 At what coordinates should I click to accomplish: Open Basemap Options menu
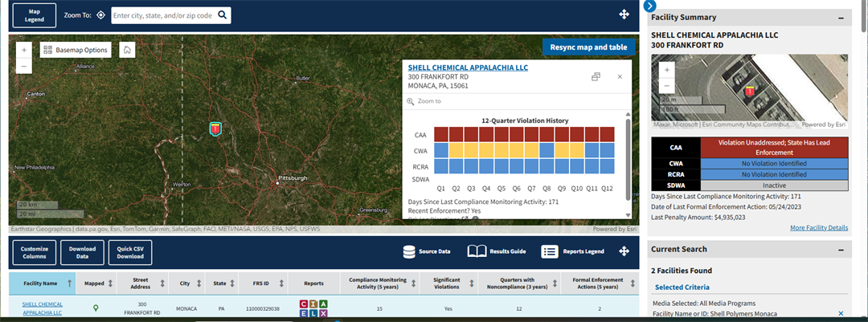76,50
